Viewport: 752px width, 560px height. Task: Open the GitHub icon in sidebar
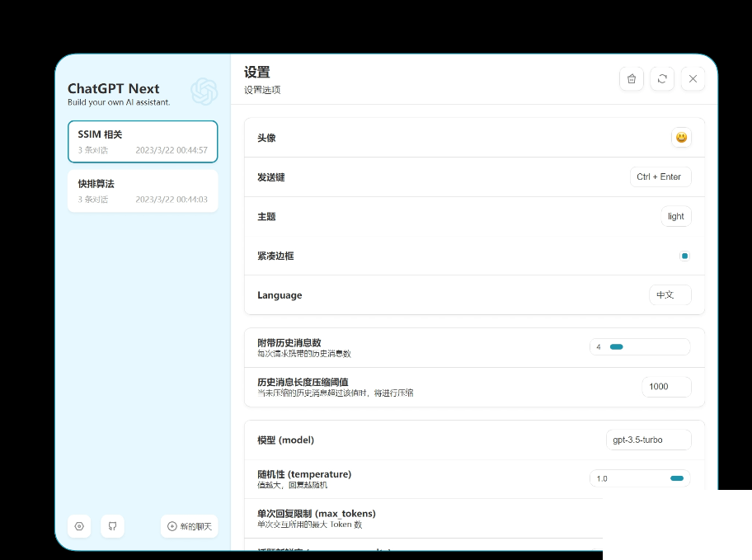pyautogui.click(x=112, y=526)
